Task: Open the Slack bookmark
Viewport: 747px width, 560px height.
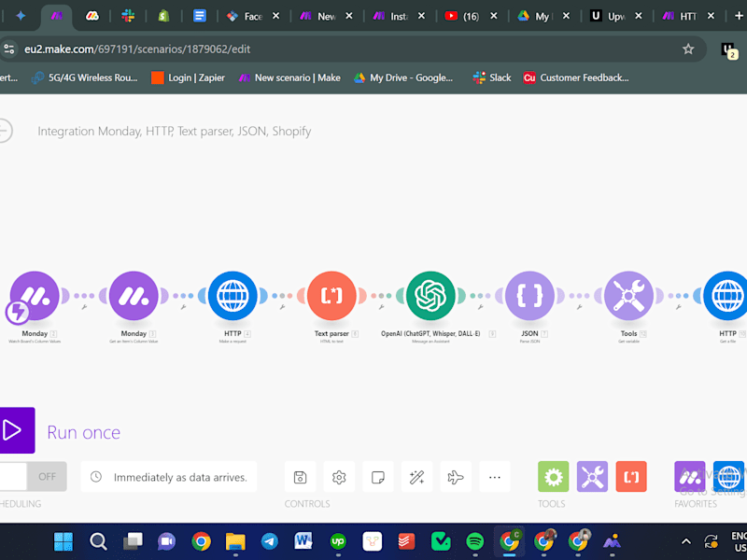Action: pos(492,77)
